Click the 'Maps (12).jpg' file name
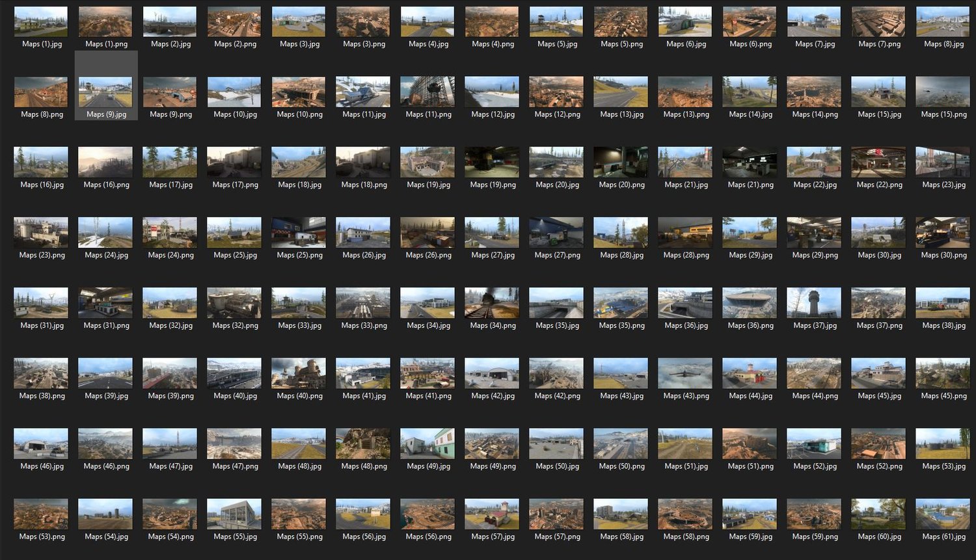This screenshot has height=560, width=976. coord(493,114)
